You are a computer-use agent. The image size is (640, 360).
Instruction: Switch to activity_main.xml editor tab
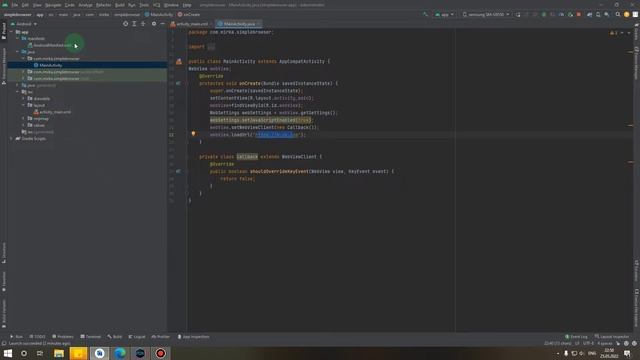tap(190, 24)
